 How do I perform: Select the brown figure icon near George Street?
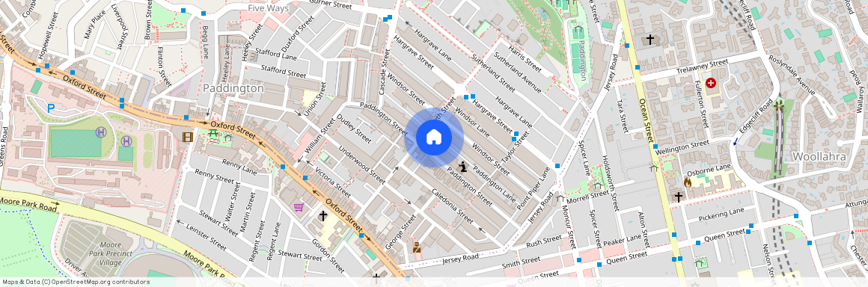(417, 247)
